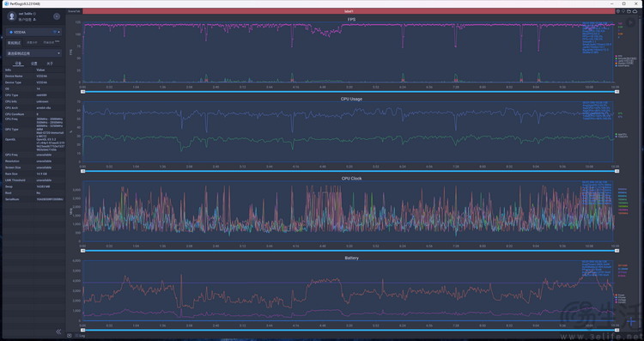Viewport: 644px width, 341px height.
Task: Click the SceneTab label
Action: (x=75, y=11)
